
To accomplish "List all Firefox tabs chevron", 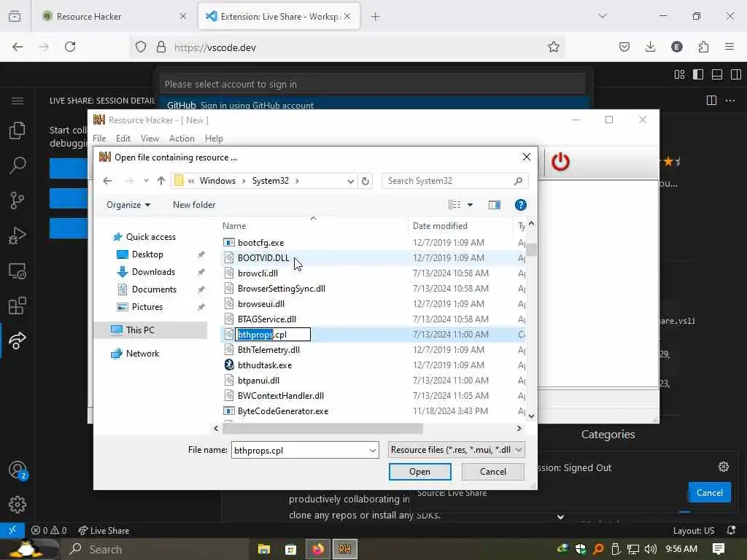I will [602, 16].
